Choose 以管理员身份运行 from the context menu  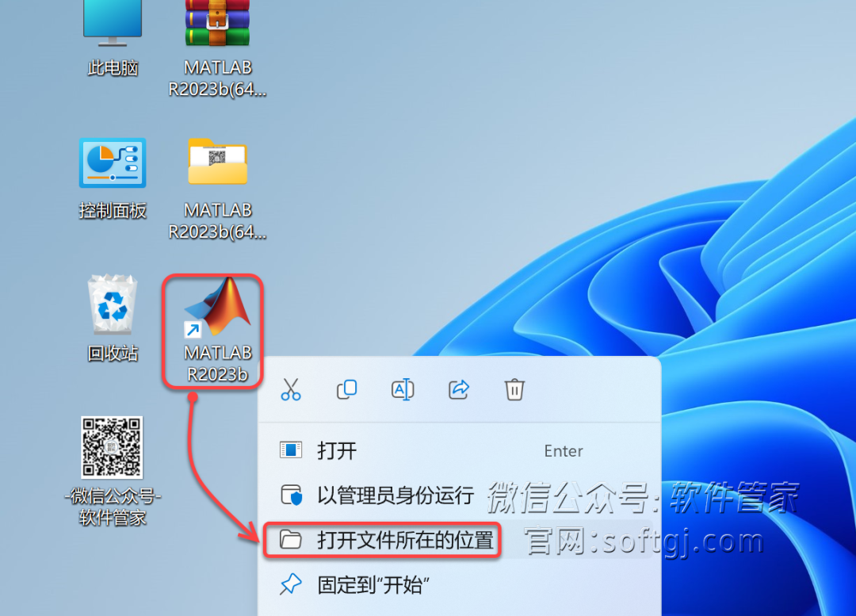tap(459, 495)
